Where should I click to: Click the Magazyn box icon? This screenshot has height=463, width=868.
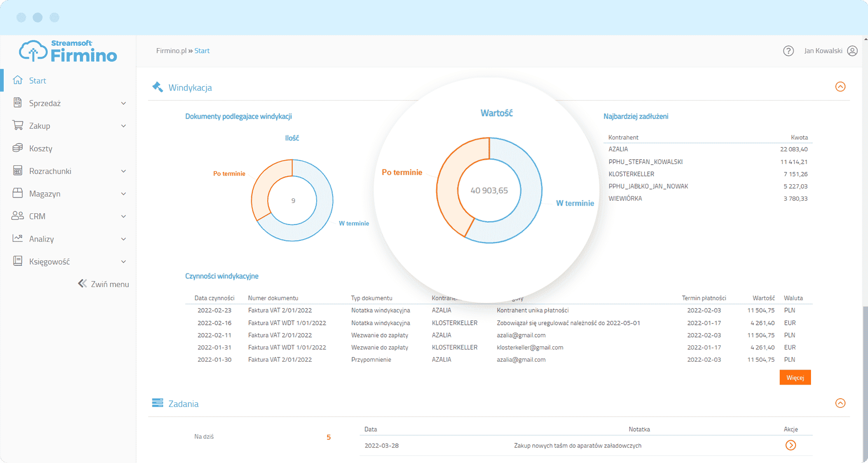click(x=18, y=193)
